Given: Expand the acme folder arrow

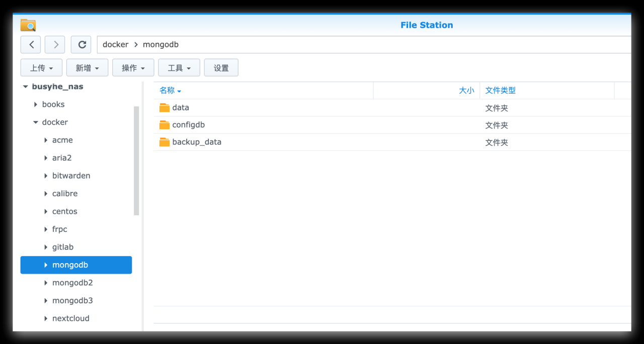Looking at the screenshot, I should click(46, 140).
